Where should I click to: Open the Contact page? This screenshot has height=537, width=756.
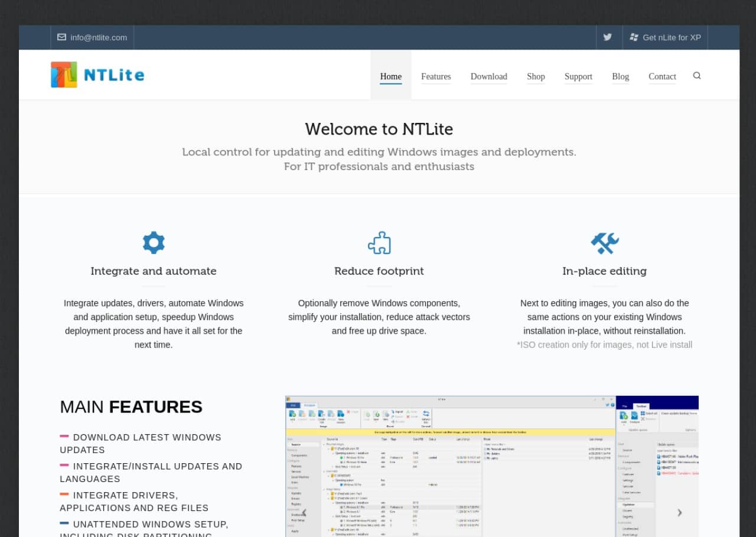pos(663,76)
